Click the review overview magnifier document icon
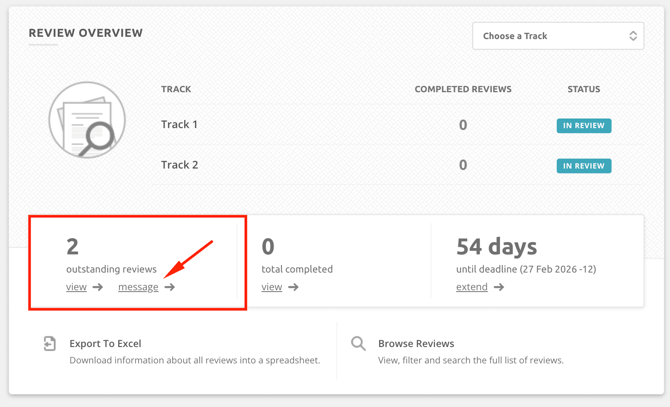 pos(87,121)
